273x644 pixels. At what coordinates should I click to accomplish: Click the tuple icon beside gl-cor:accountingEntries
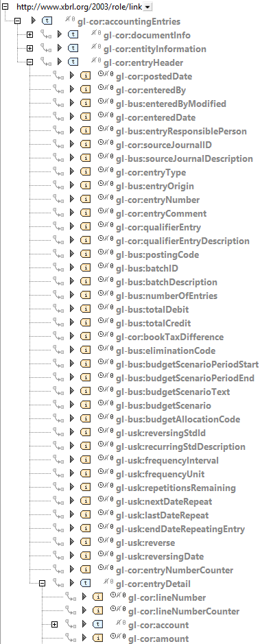pyautogui.click(x=47, y=21)
